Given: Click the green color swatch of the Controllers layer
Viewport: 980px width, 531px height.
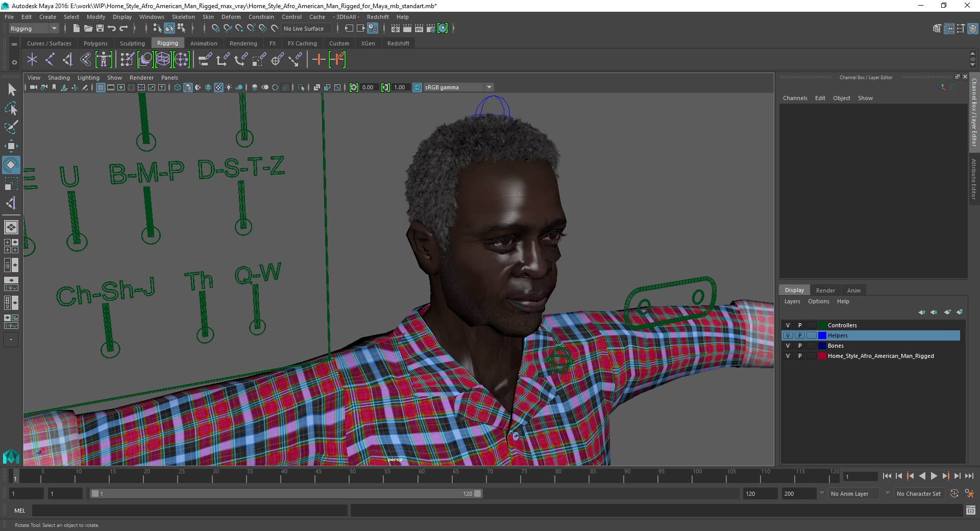Looking at the screenshot, I should [822, 325].
